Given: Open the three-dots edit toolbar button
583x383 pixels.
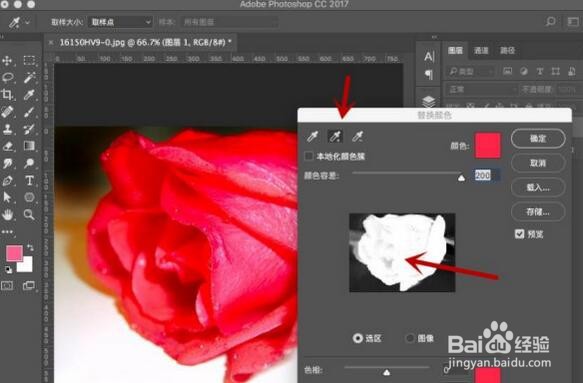Looking at the screenshot, I should (x=7, y=232).
